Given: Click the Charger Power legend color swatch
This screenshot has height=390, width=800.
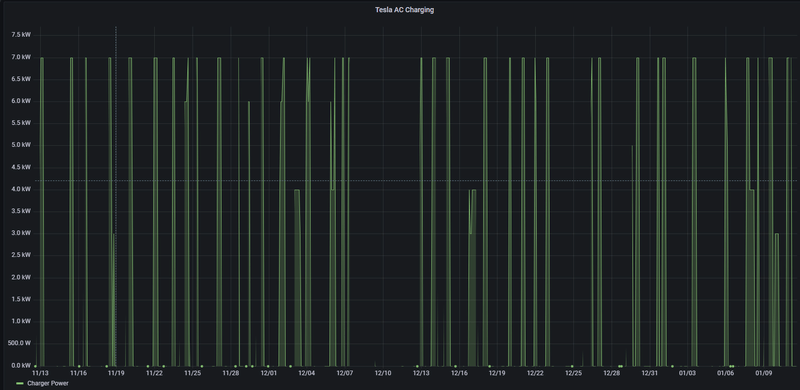Looking at the screenshot, I should [20, 383].
